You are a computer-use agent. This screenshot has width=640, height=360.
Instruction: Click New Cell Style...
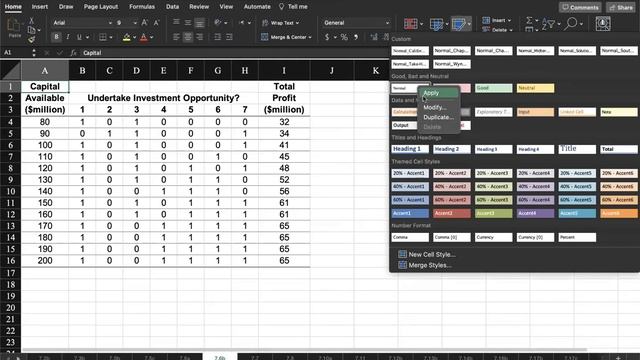point(427,254)
